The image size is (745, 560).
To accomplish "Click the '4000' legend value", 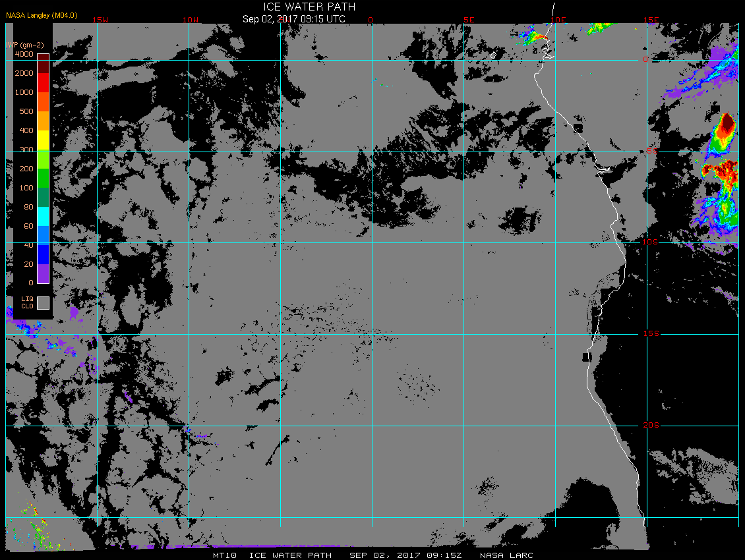I will pyautogui.click(x=24, y=54).
